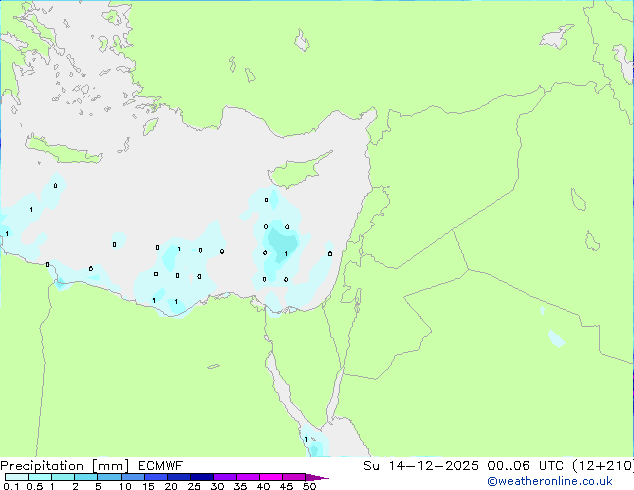Pick the 10–15 mm blue legend swatch

click(x=132, y=477)
